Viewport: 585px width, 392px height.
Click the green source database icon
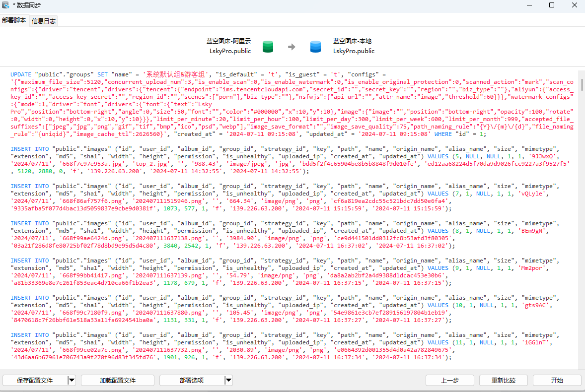point(268,47)
